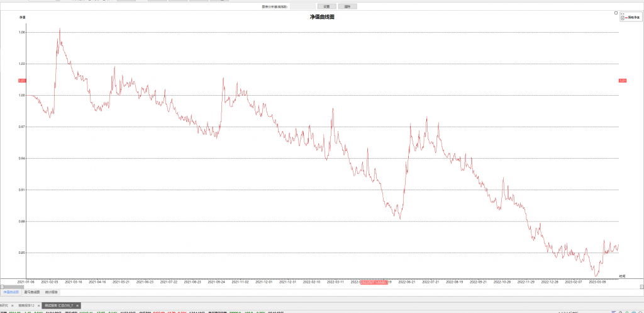Screen dimensions: 644x313
Task: Click the highest peak of the net value curve
Action: click(60, 28)
